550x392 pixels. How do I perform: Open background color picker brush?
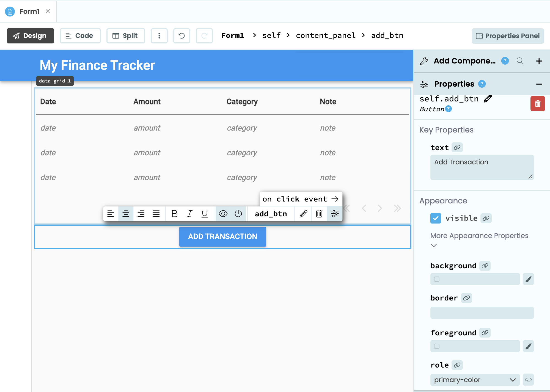coord(528,279)
